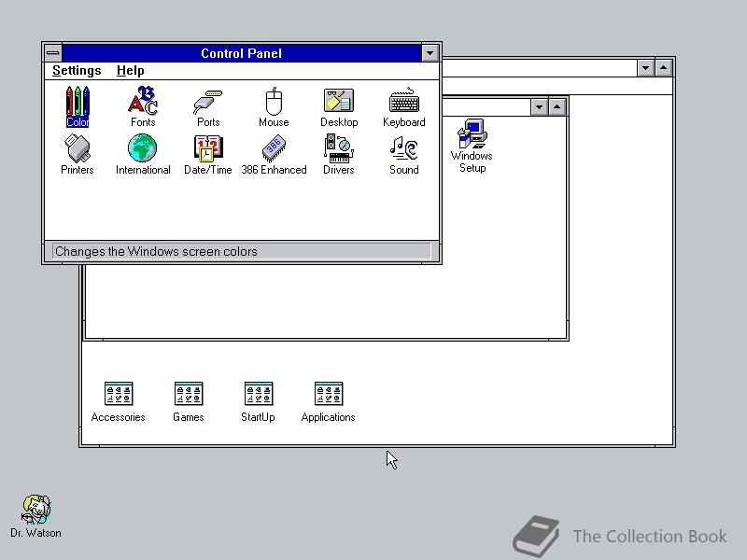747x560 pixels.
Task: Maximize the Program Manager window behind
Action: pos(664,68)
